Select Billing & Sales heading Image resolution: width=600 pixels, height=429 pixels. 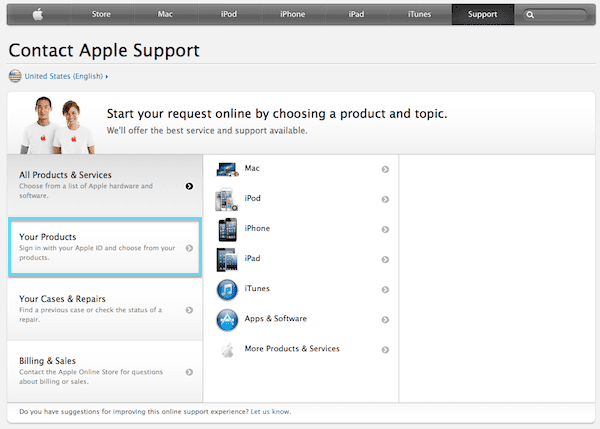(x=47, y=361)
